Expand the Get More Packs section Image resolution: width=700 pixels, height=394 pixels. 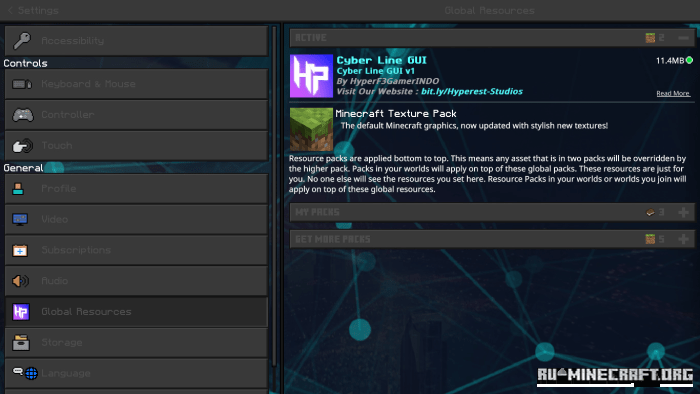(x=683, y=239)
